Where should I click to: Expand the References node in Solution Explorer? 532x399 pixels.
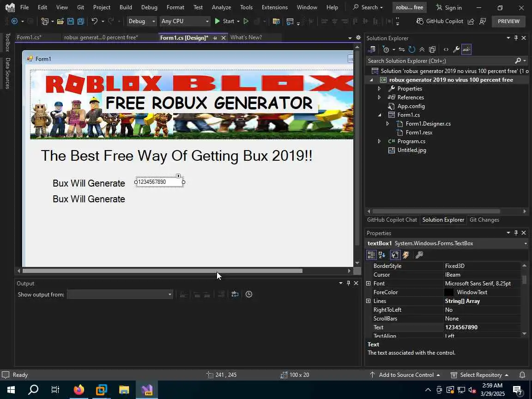point(379,97)
